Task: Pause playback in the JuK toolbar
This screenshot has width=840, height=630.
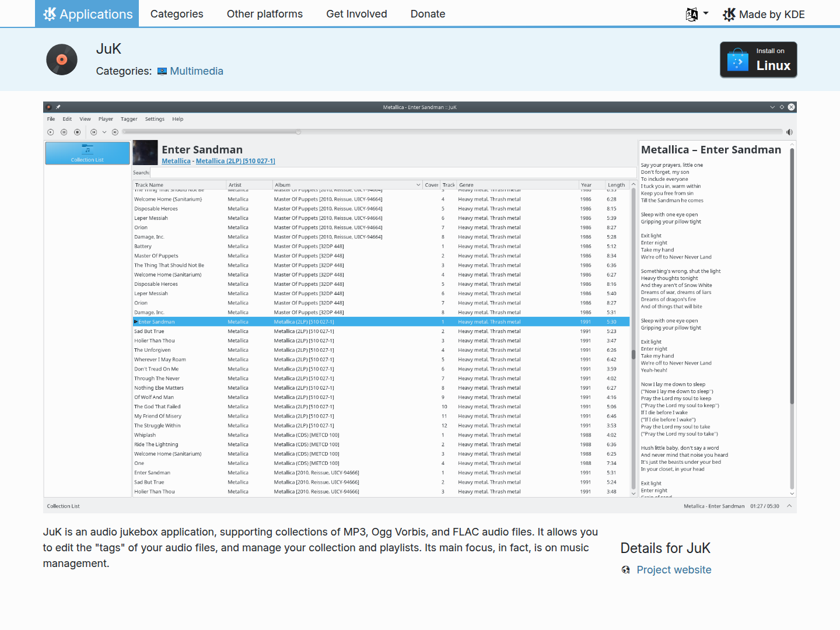Action: point(64,132)
